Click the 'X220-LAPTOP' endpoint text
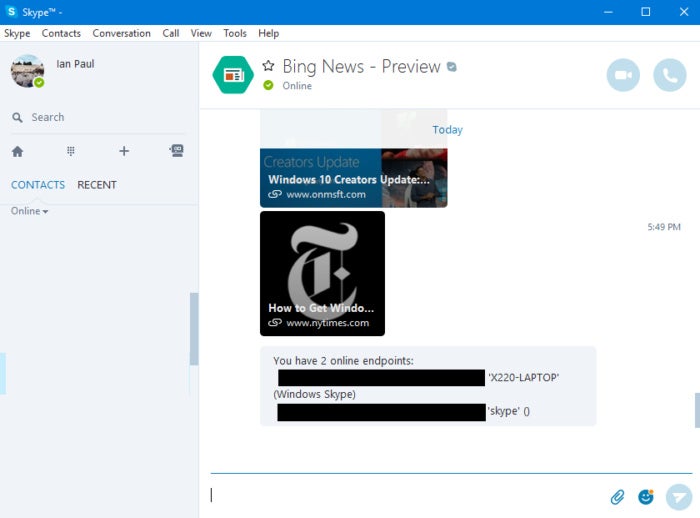This screenshot has height=518, width=700. pyautogui.click(x=523, y=377)
